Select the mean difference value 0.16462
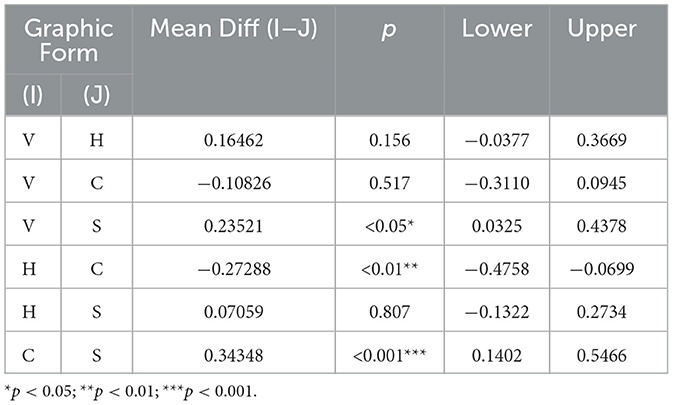This screenshot has height=405, width=673. (234, 142)
